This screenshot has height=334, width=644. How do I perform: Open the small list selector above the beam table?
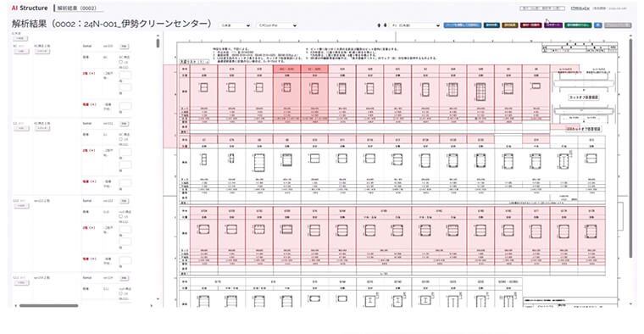tap(194, 61)
